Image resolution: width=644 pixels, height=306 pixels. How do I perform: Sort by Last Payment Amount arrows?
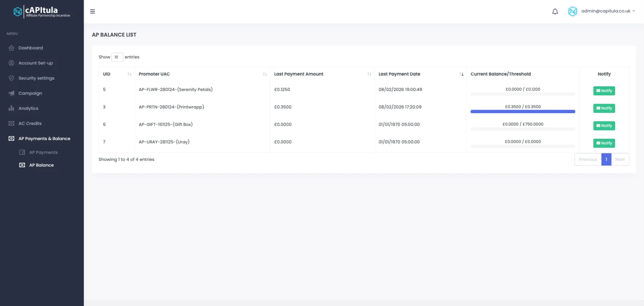(369, 74)
